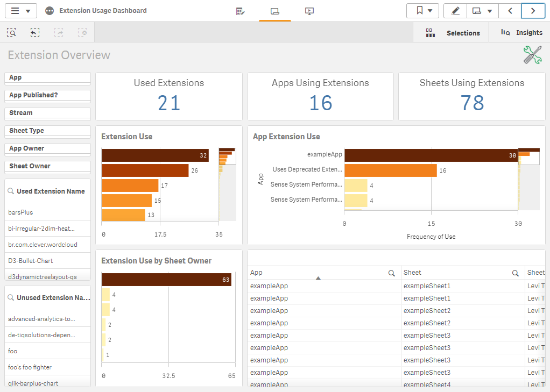Select the bar with value 32
Image resolution: width=550 pixels, height=392 pixels.
pos(155,155)
